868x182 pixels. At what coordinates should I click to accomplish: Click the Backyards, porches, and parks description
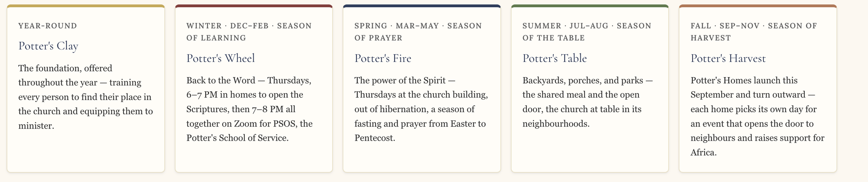pos(587,102)
